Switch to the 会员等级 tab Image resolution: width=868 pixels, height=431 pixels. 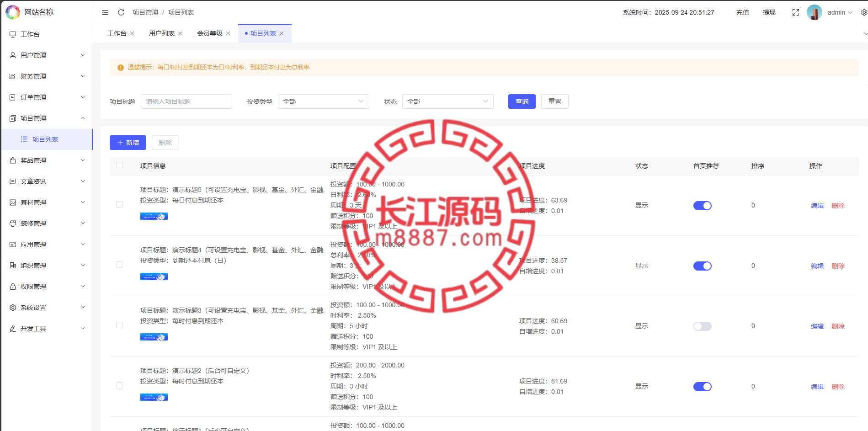[x=210, y=33]
